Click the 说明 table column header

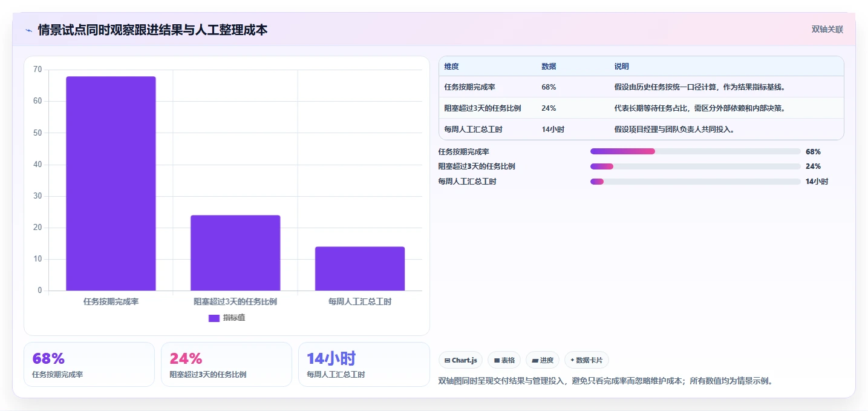(621, 67)
